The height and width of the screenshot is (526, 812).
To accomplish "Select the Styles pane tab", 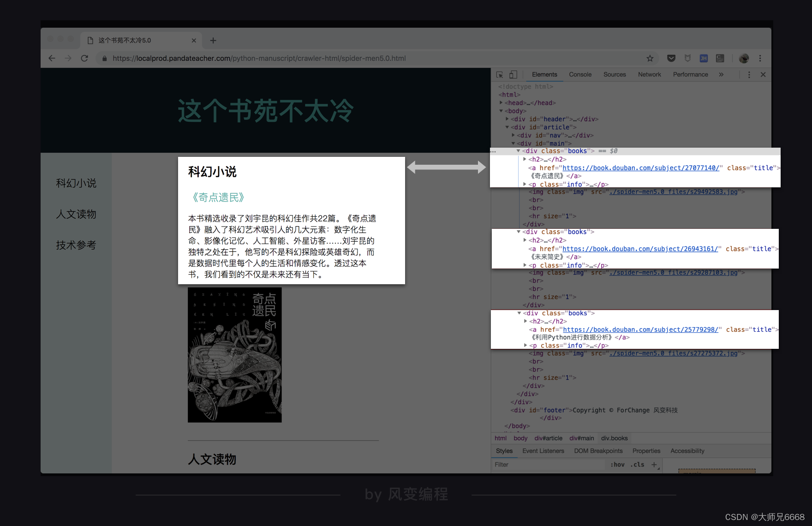I will [x=504, y=451].
